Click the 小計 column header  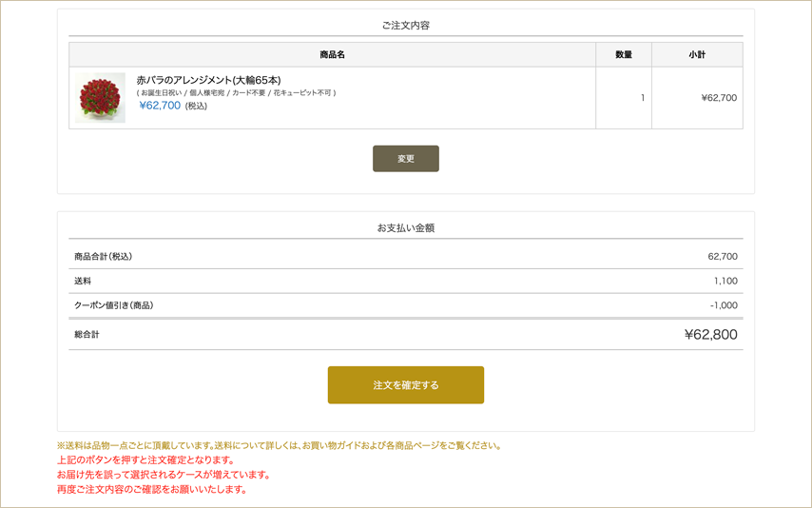pos(696,55)
